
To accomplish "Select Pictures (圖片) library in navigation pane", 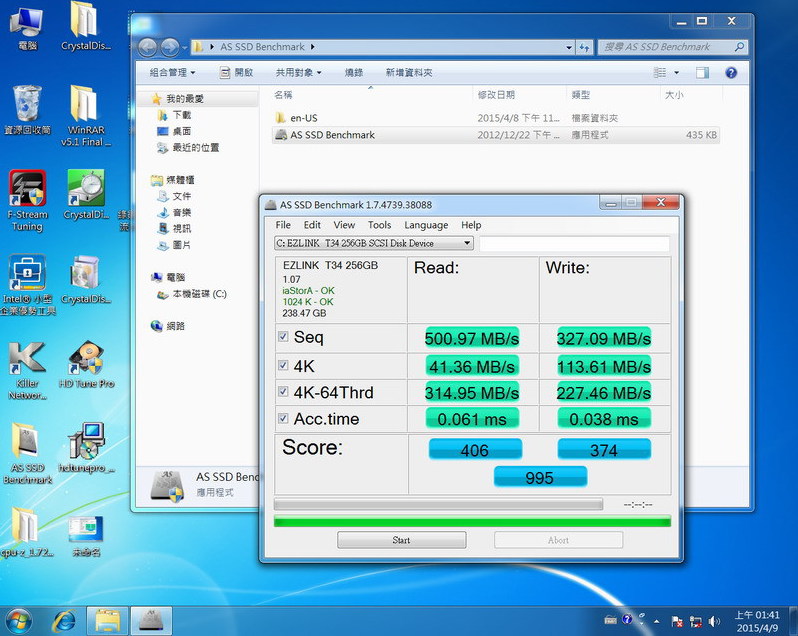I will (174, 245).
